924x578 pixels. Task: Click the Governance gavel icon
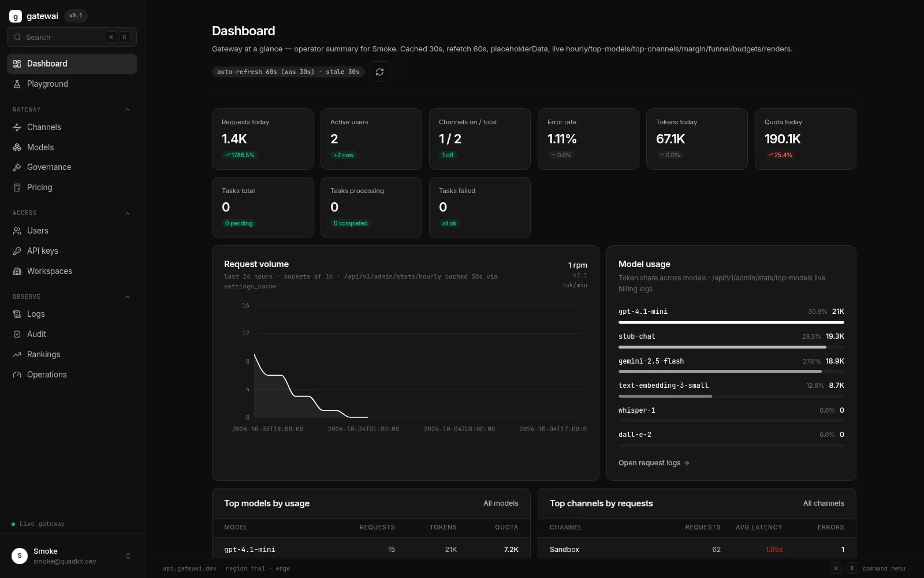point(17,167)
